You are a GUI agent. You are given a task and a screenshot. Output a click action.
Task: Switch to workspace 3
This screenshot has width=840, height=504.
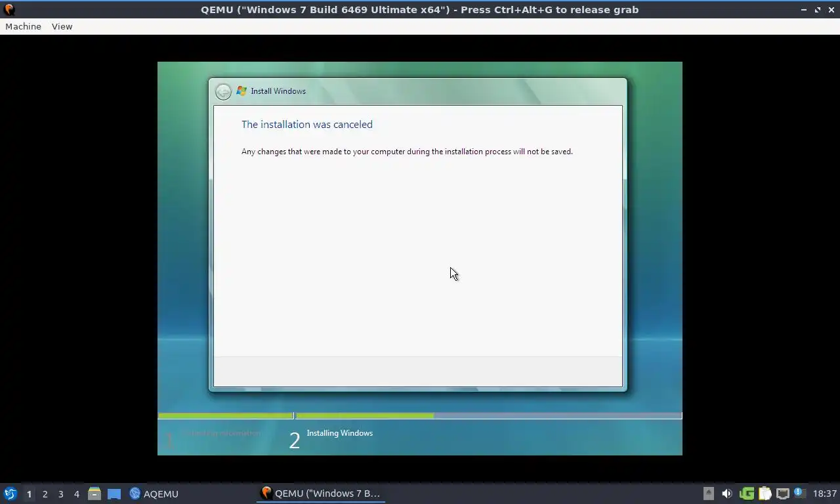tap(61, 493)
